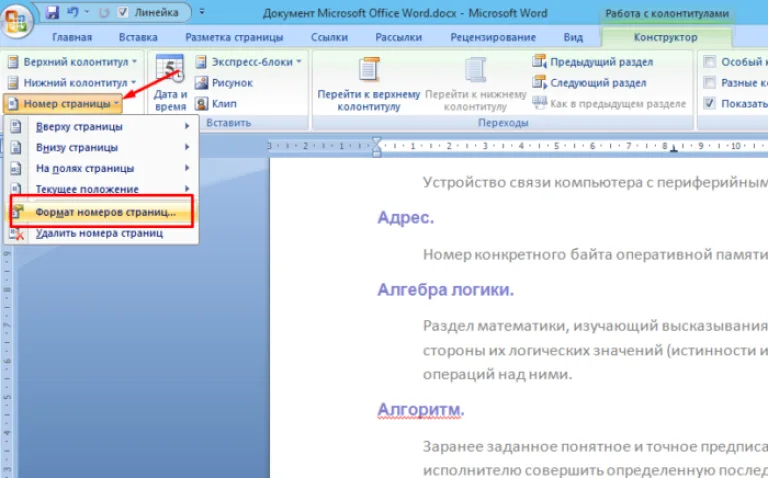This screenshot has width=768, height=478.
Task: Expand Вверху страницы submenu
Action: 101,126
